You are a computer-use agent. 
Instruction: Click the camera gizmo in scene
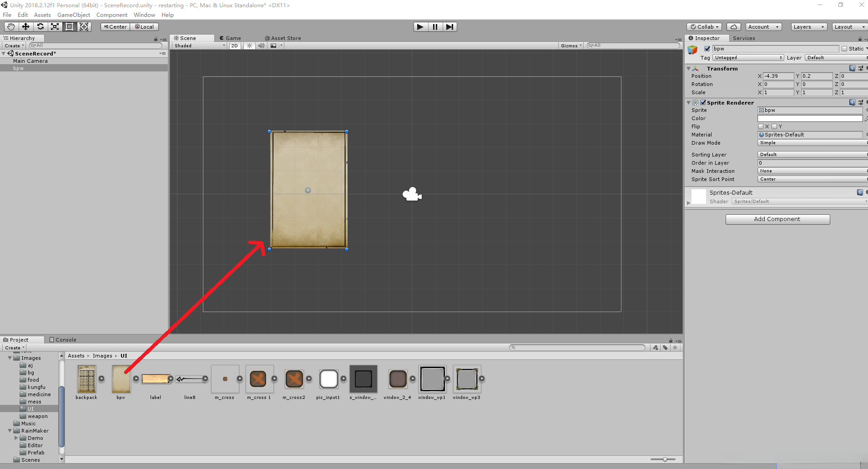pos(412,194)
